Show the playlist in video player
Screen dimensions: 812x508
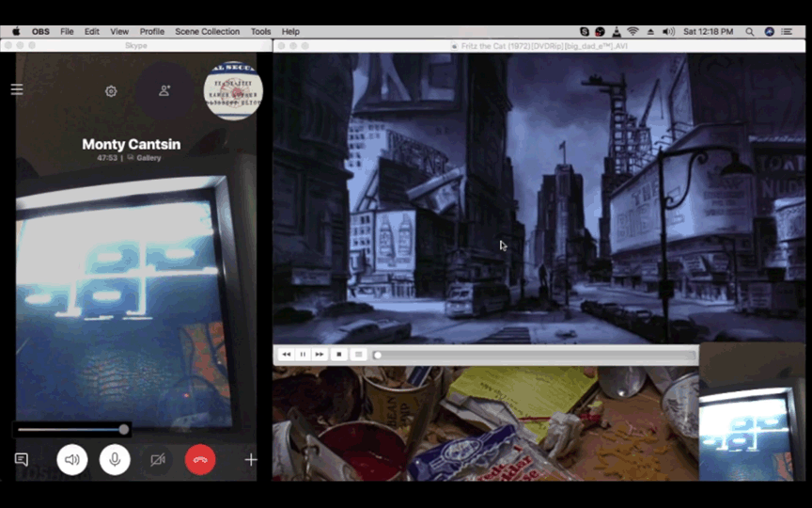tap(358, 355)
